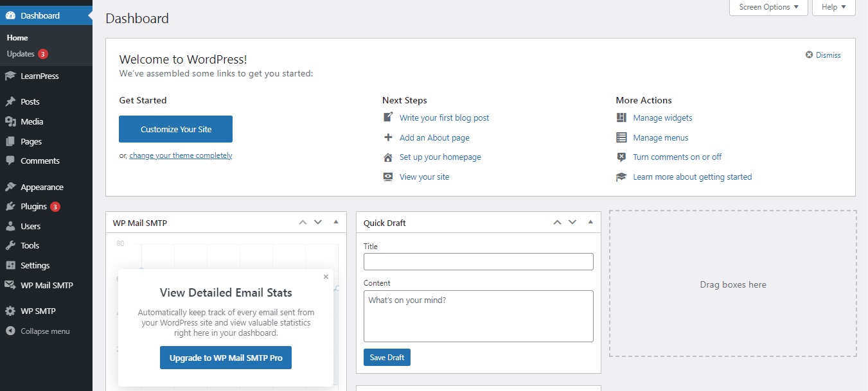This screenshot has height=391, width=868.
Task: Click the Save Draft button
Action: tap(387, 358)
